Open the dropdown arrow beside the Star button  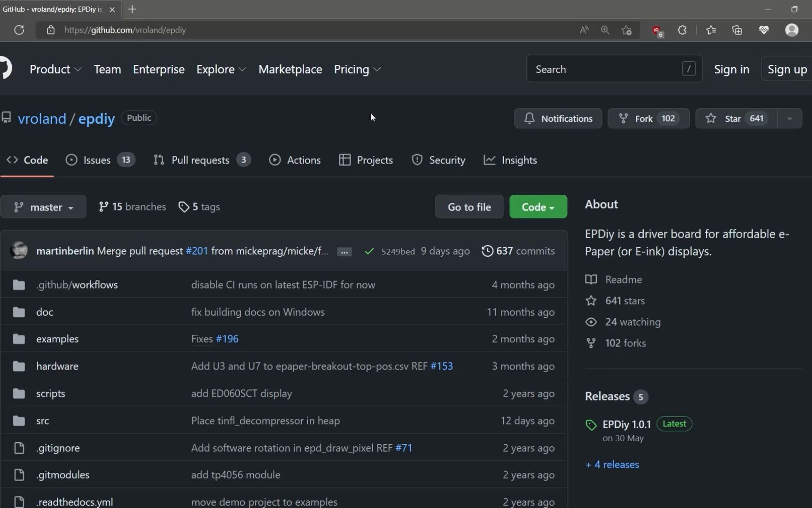789,119
